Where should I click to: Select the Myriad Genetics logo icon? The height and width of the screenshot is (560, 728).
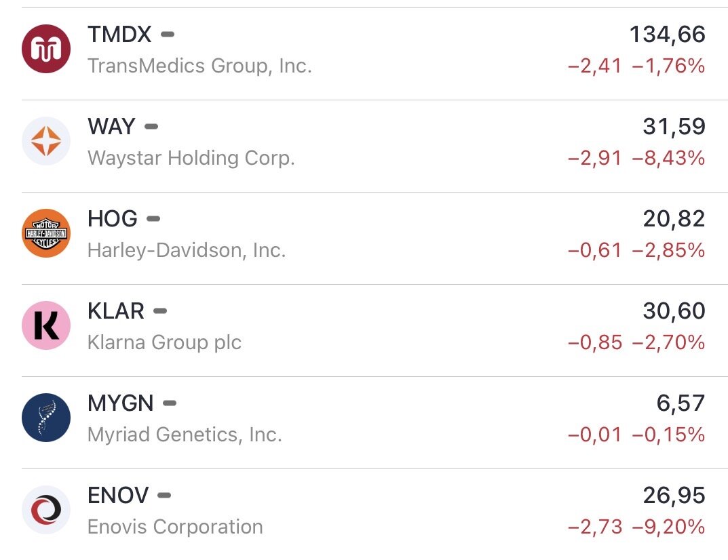[46, 418]
